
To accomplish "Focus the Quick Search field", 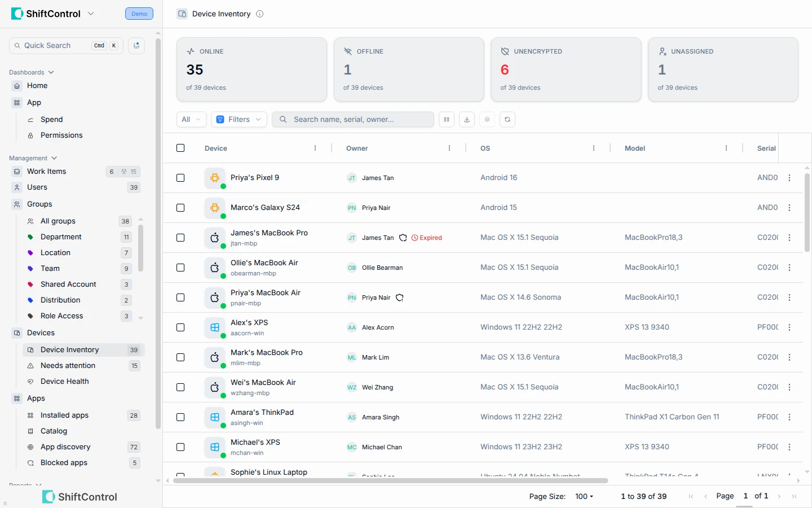I will pyautogui.click(x=66, y=46).
